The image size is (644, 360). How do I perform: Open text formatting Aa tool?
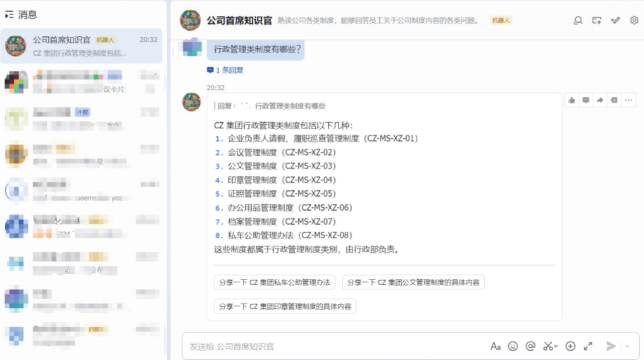[495, 346]
